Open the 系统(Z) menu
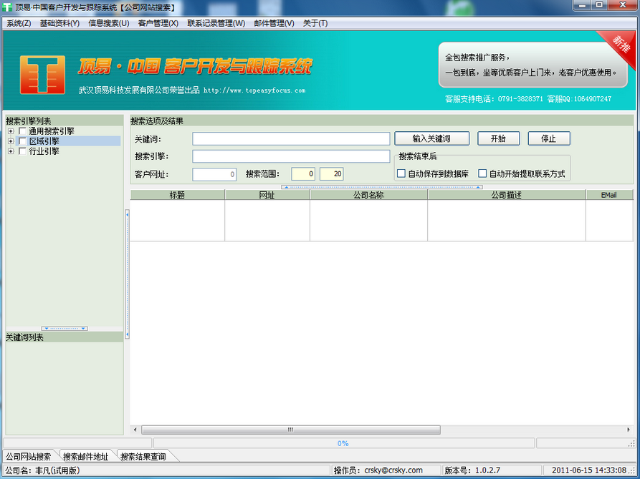640x479 pixels. (18, 23)
